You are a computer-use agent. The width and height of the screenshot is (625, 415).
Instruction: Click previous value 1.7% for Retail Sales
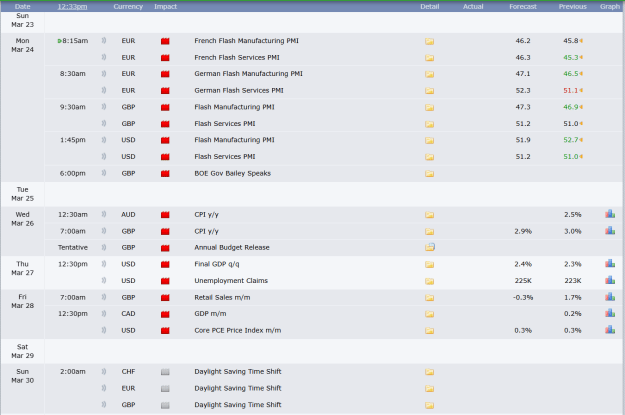click(573, 297)
